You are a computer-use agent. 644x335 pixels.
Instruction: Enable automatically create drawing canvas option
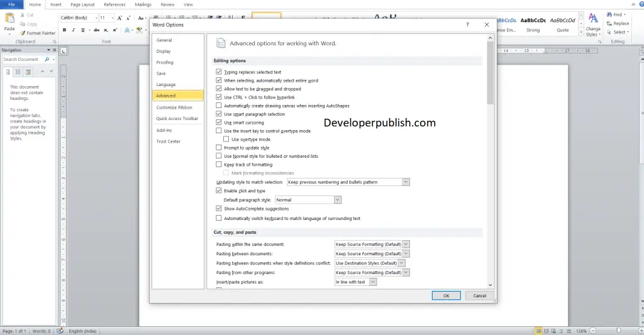click(x=218, y=106)
